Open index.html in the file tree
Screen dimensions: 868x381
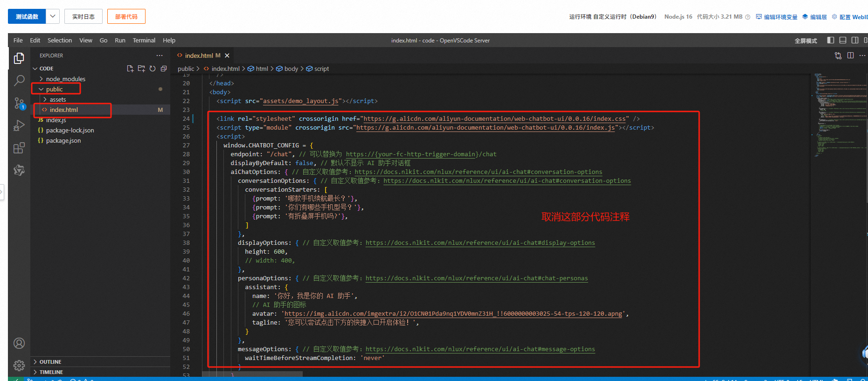pyautogui.click(x=64, y=110)
